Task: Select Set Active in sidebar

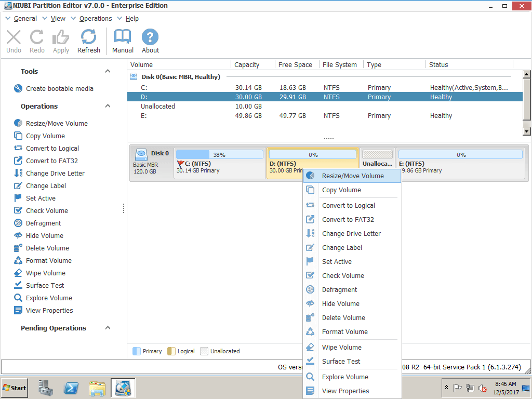Action: pyautogui.click(x=35, y=198)
